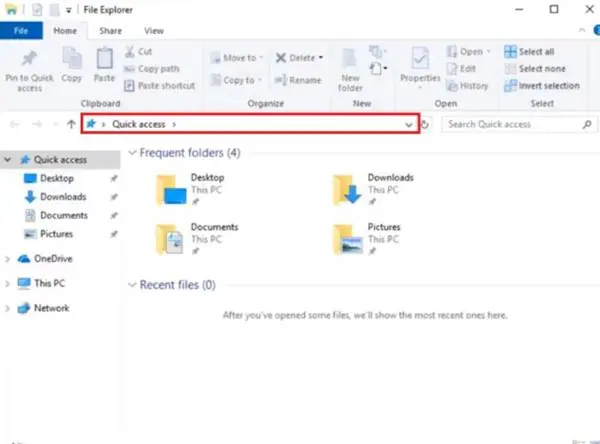Select OneDrive in the sidebar
The width and height of the screenshot is (600, 444).
pos(53,259)
